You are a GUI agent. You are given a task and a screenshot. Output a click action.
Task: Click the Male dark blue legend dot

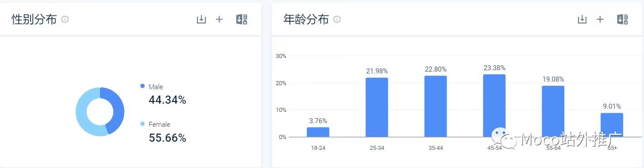click(x=143, y=86)
